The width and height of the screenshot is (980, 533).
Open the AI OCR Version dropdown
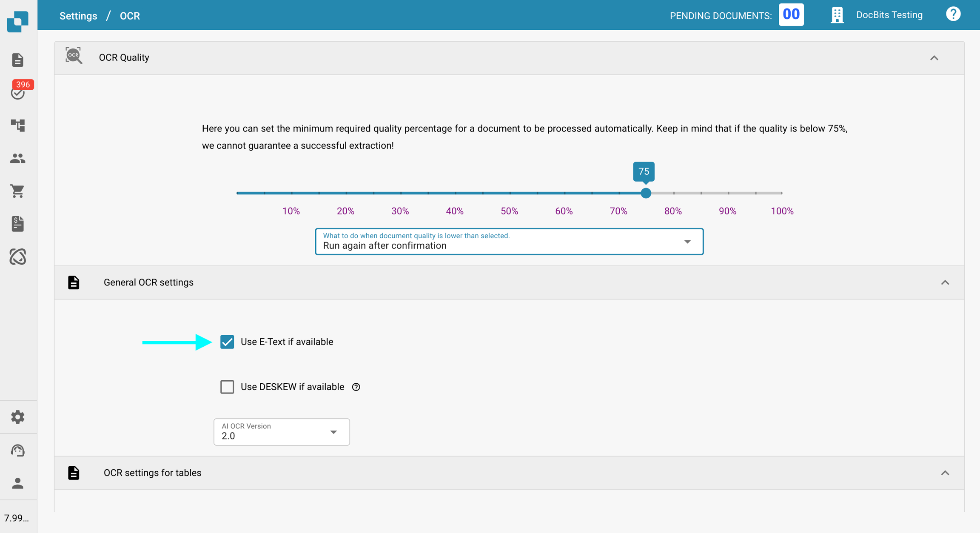point(281,432)
